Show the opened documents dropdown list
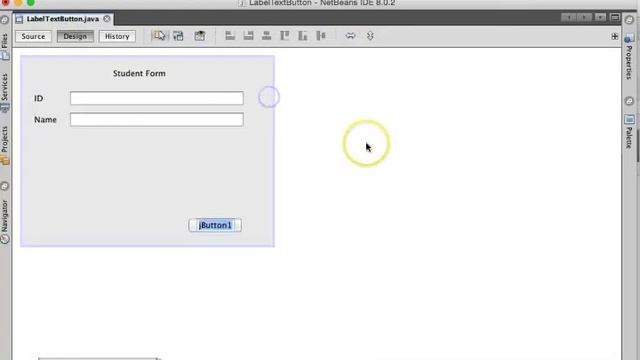The image size is (640, 360). tap(600, 17)
